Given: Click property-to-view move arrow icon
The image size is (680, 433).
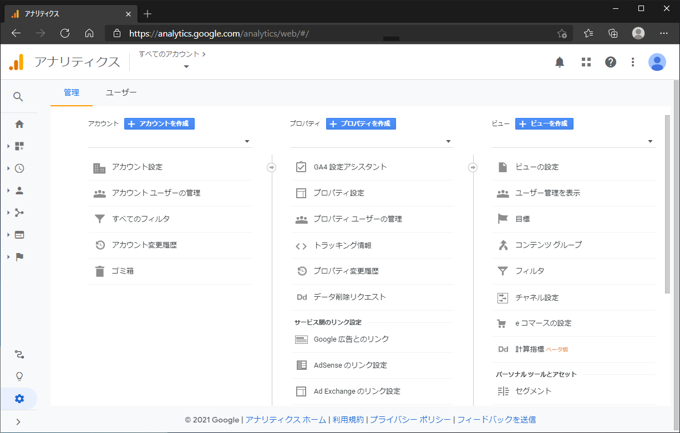Looking at the screenshot, I should [473, 167].
